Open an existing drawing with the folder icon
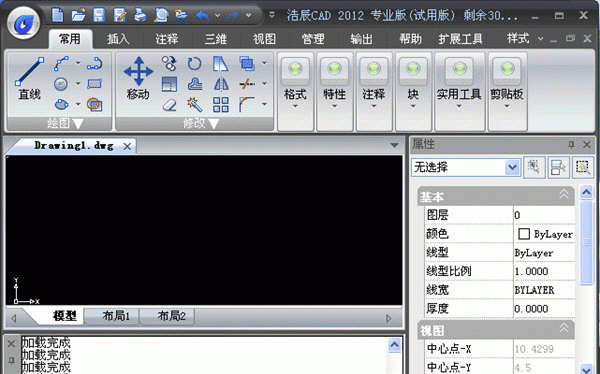 tap(78, 15)
